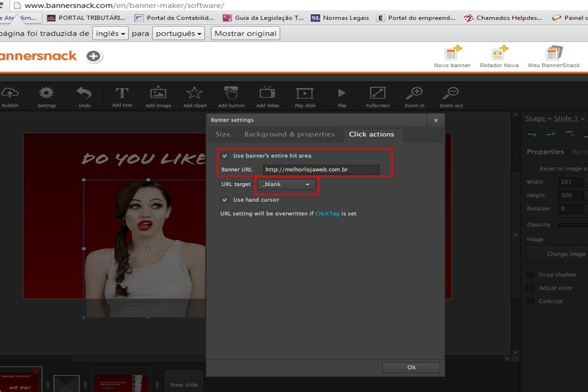588x392 pixels.
Task: Click the 'DO YOU LIKE' text on the banner
Action: [143, 159]
